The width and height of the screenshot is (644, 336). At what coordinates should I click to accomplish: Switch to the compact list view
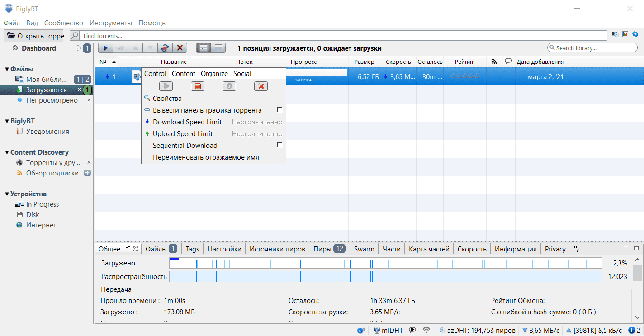point(218,47)
